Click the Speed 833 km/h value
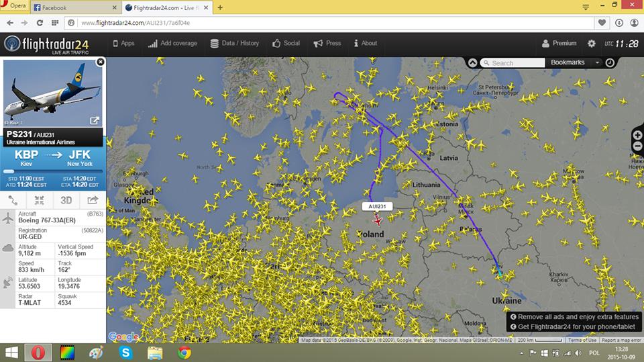Image resolution: width=644 pixels, height=362 pixels. pyautogui.click(x=32, y=270)
